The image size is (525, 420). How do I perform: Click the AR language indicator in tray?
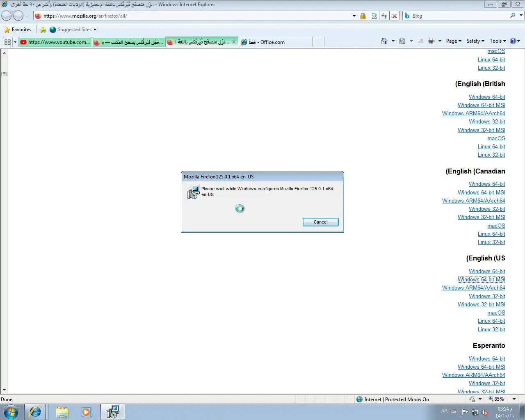444,411
